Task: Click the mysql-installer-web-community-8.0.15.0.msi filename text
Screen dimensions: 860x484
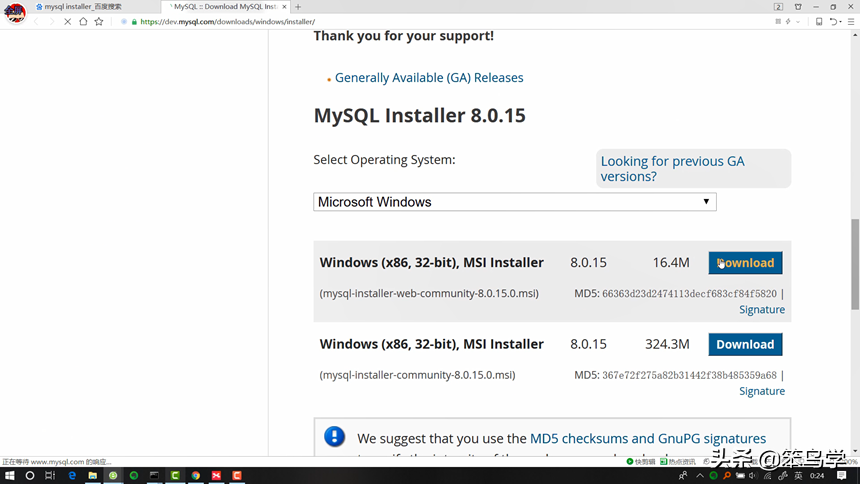Action: 429,294
